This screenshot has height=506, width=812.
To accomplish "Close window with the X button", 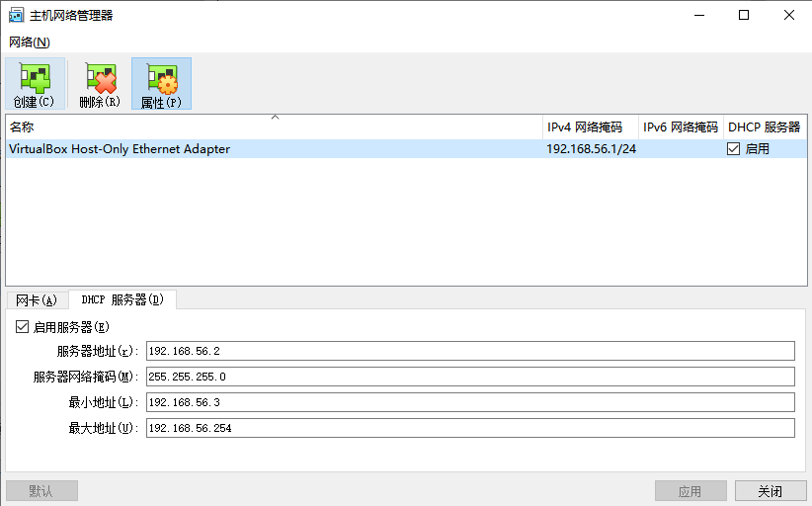I will (788, 15).
